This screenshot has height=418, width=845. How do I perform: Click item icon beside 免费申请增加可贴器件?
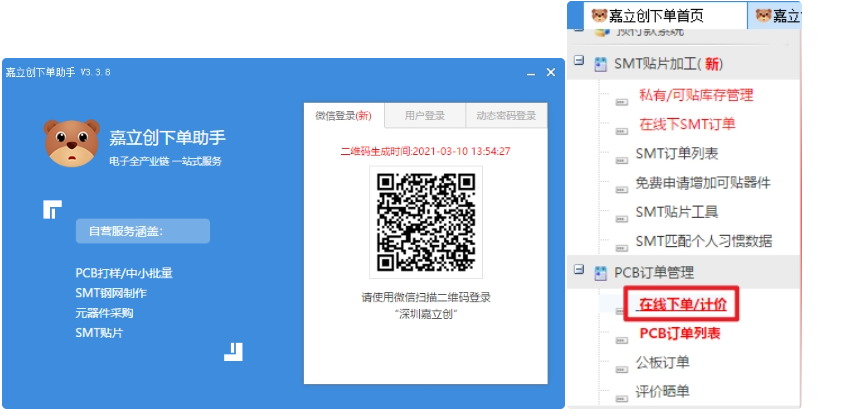pos(622,190)
